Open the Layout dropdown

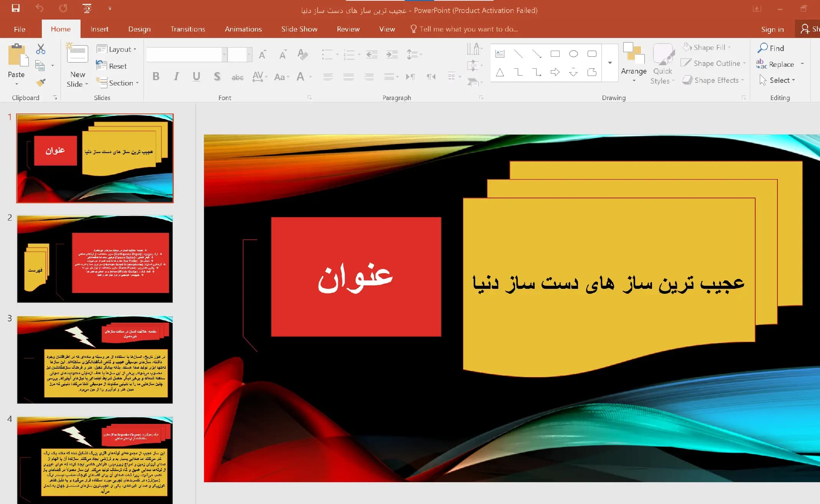117,49
